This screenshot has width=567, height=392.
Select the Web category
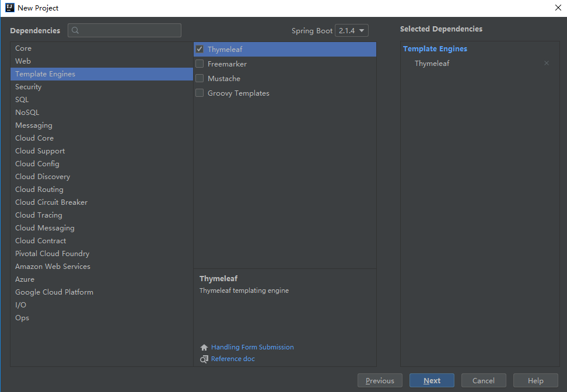coord(101,61)
